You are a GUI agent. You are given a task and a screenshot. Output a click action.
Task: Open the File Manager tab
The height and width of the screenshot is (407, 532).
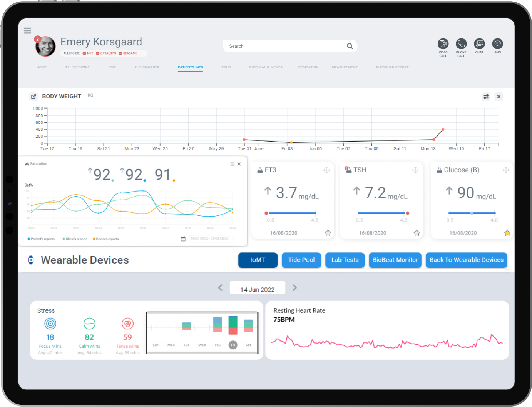pos(147,67)
